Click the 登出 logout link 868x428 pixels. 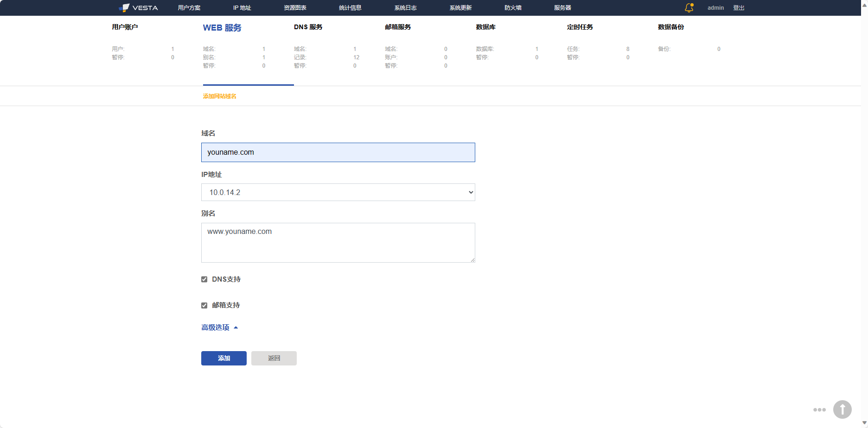(739, 8)
